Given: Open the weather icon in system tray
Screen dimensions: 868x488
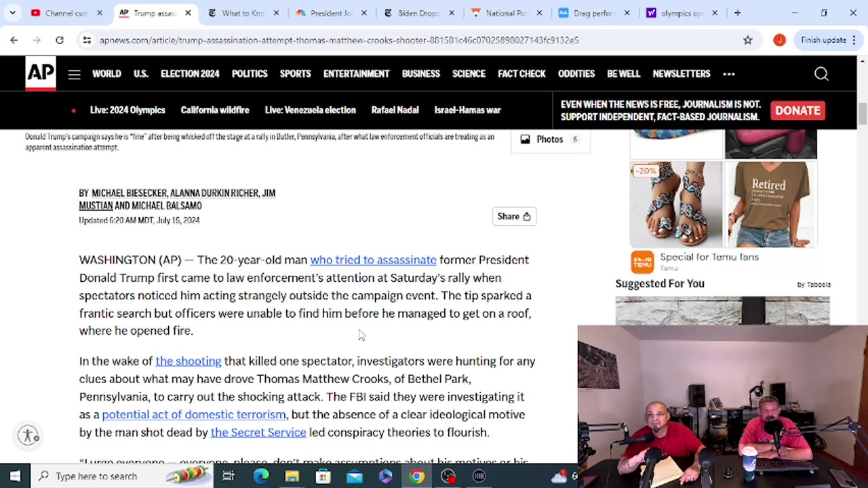Looking at the screenshot, I should (x=559, y=476).
